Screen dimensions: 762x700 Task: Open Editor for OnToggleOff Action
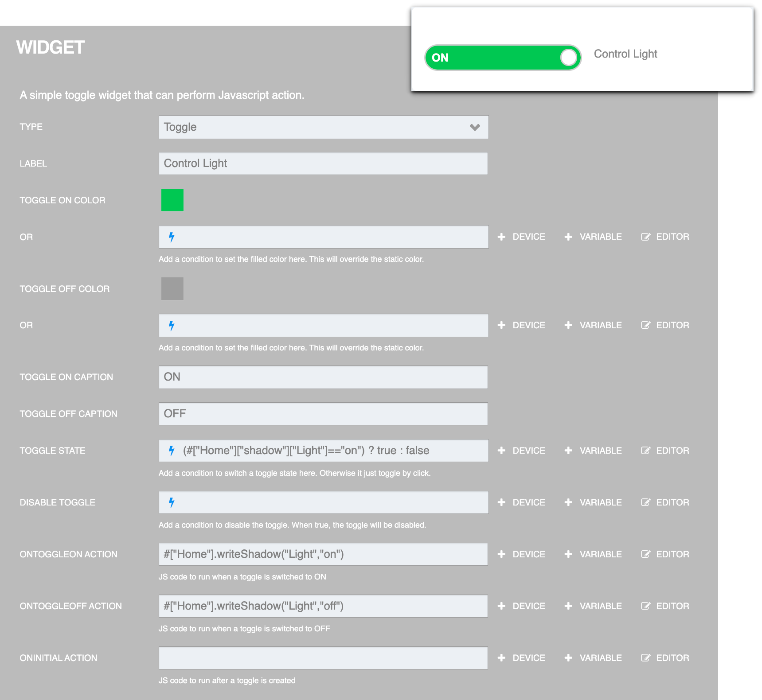[665, 606]
